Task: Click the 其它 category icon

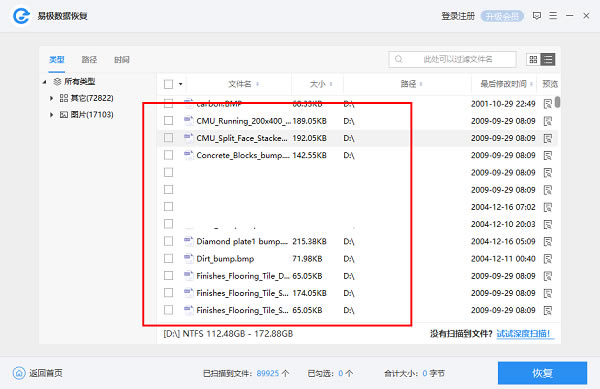Action: click(64, 98)
